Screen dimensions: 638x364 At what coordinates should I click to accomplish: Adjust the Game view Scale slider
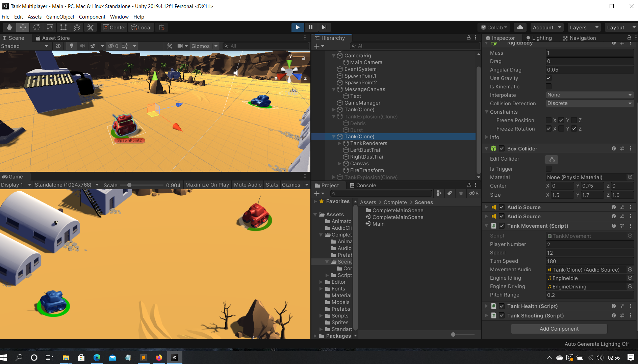[x=129, y=185]
